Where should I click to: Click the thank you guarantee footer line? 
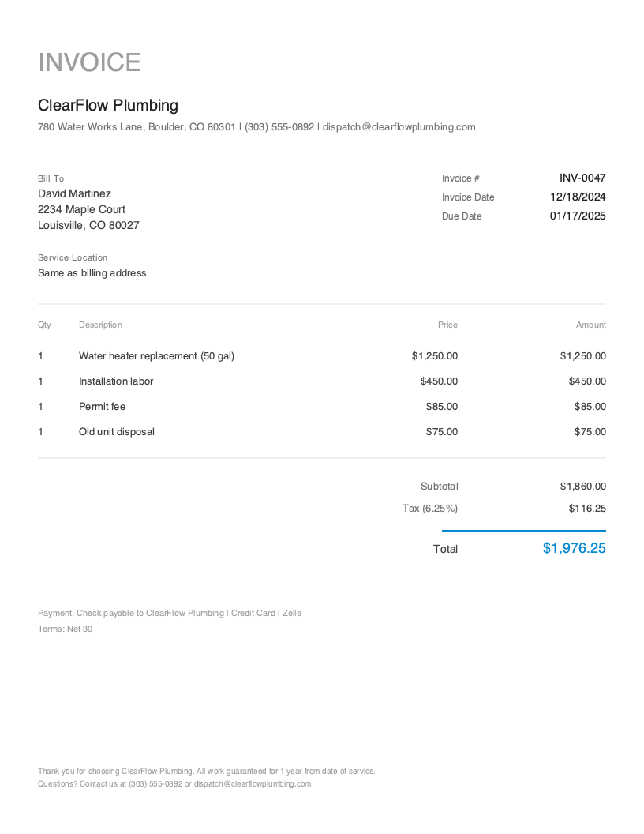[207, 772]
